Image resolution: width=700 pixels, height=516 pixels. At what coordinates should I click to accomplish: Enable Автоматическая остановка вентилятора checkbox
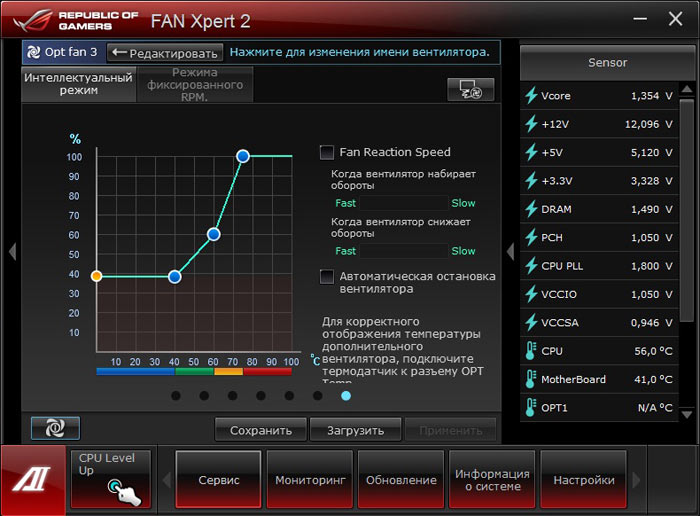(327, 276)
